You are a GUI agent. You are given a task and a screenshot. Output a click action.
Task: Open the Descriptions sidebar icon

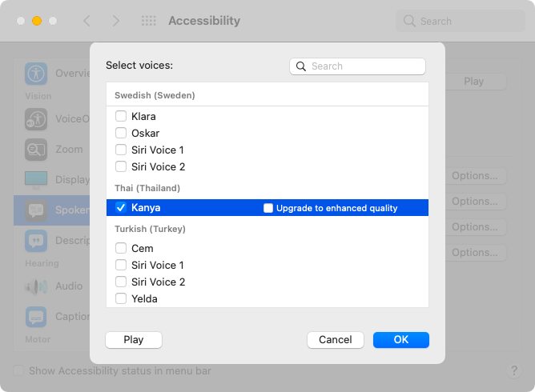(36, 241)
